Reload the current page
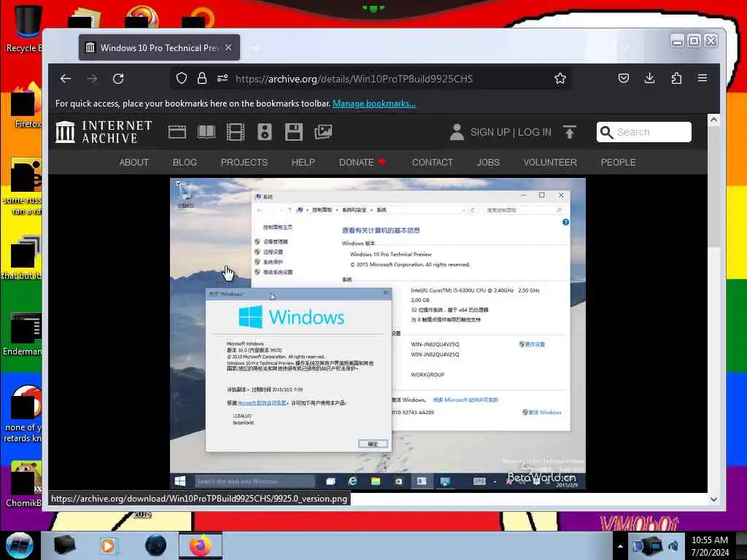This screenshot has height=560, width=747. click(118, 79)
